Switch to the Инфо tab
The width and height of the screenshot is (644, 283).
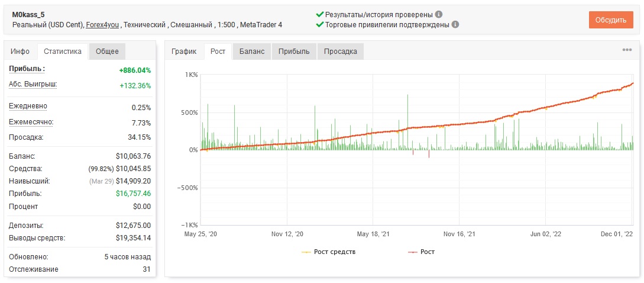tap(20, 52)
